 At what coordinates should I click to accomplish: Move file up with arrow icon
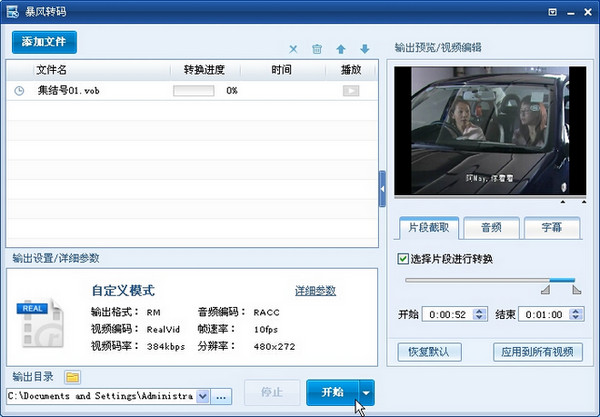tap(341, 49)
